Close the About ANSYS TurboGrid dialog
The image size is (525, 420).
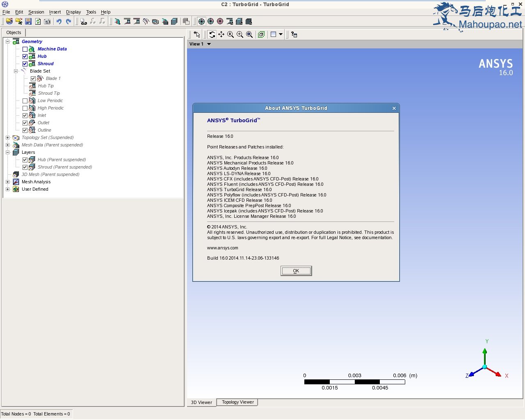coord(394,108)
